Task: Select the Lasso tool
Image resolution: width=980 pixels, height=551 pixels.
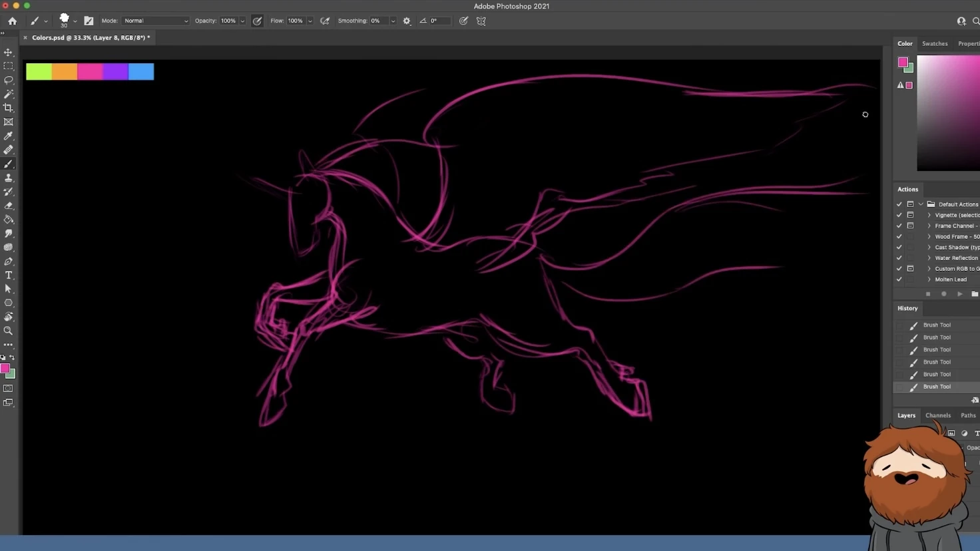Action: pyautogui.click(x=9, y=80)
